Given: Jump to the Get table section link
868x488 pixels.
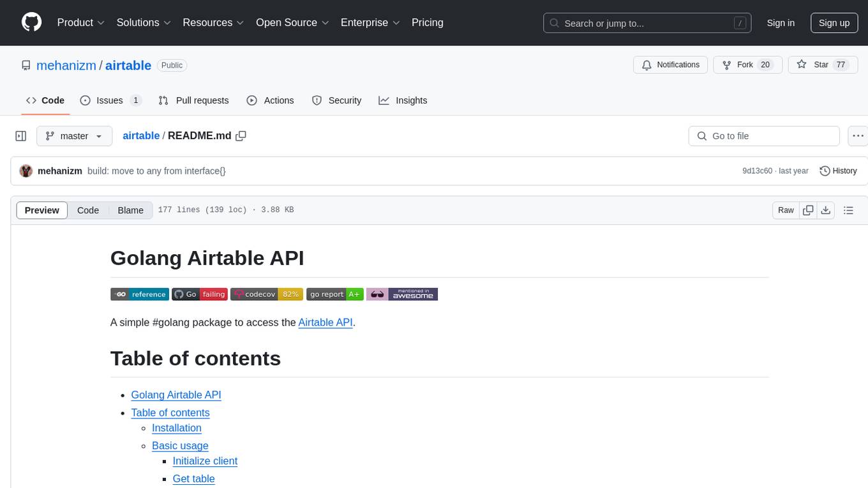Looking at the screenshot, I should (x=194, y=479).
